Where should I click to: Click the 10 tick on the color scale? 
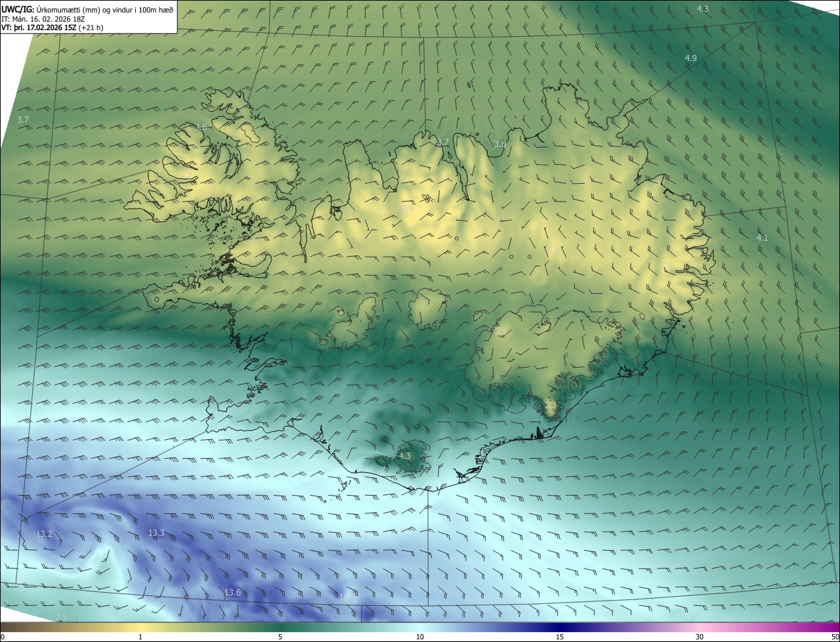click(420, 637)
